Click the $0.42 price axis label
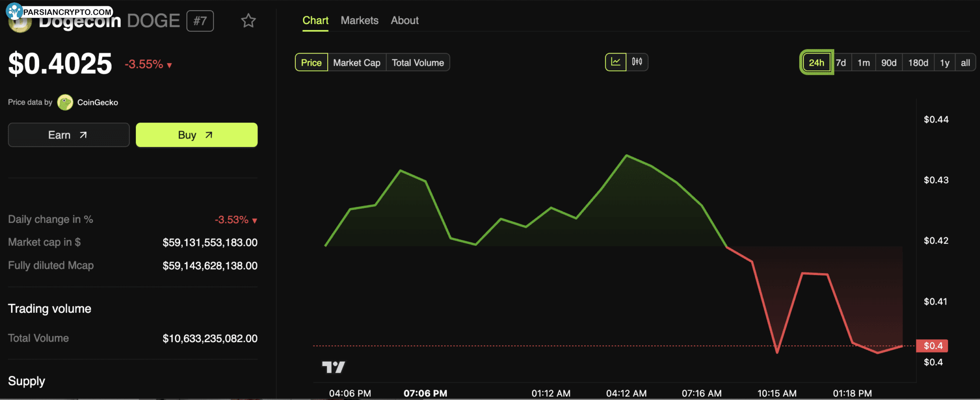The height and width of the screenshot is (400, 980). 936,240
